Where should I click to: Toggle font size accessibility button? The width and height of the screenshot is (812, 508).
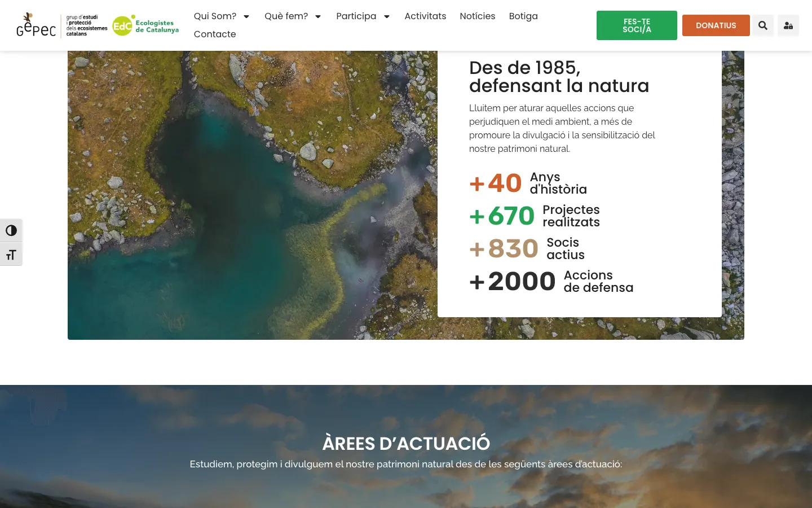(11, 255)
